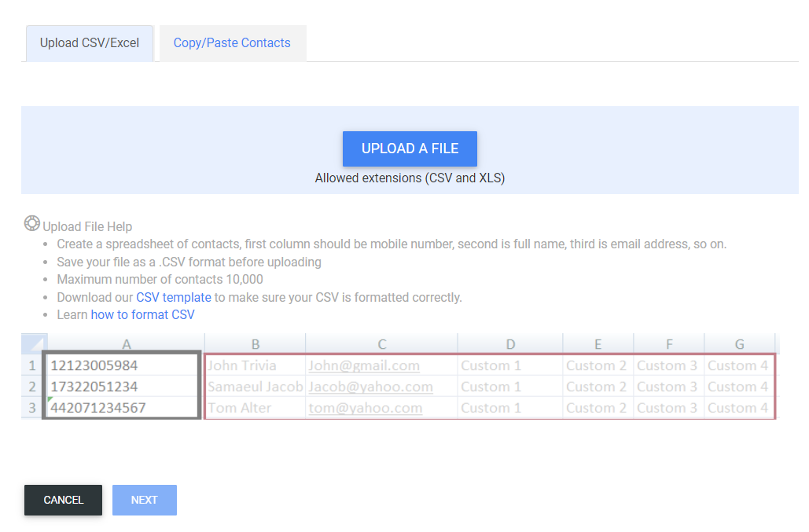The height and width of the screenshot is (532, 809).
Task: Click the Allowed extensions (CSV and XLS) text
Action: click(410, 178)
